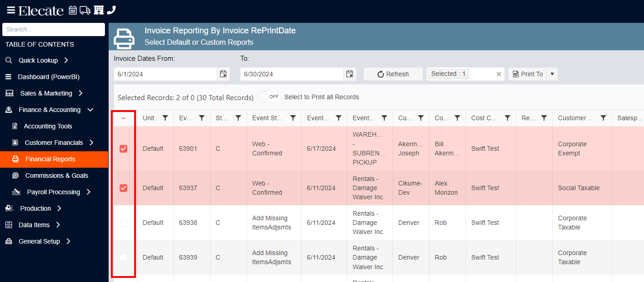Open the hamburger menu beside Elecate logo
The height and width of the screenshot is (282, 644).
11,10
